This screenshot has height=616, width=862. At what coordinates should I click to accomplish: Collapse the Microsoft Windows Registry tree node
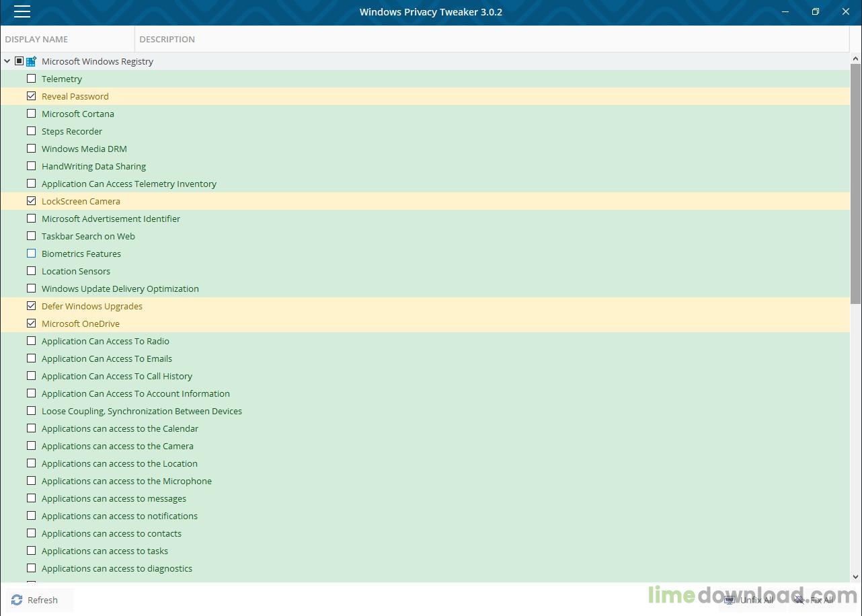click(7, 61)
